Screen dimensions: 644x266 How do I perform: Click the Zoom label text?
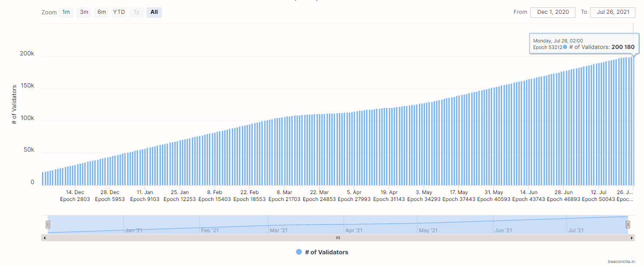tap(49, 13)
